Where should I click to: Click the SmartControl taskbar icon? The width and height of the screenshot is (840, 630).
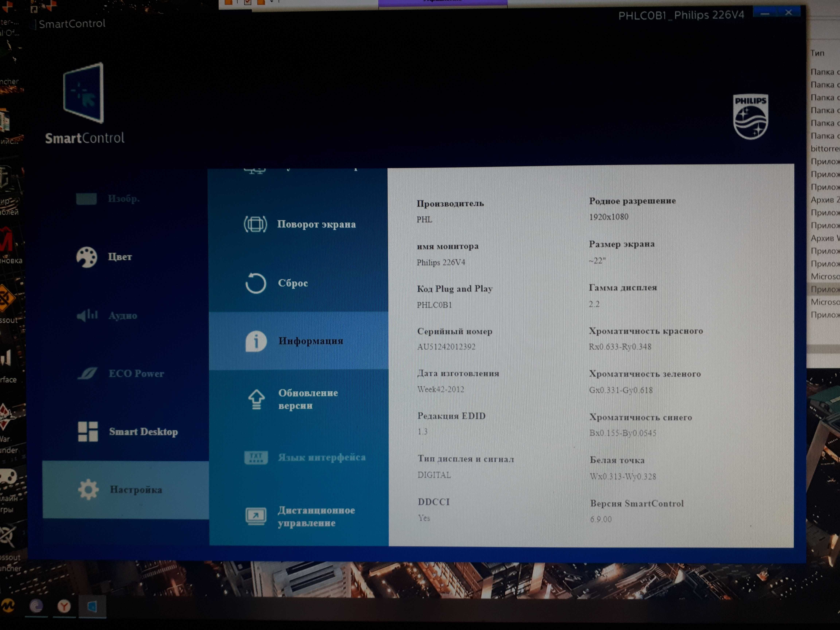pyautogui.click(x=92, y=606)
